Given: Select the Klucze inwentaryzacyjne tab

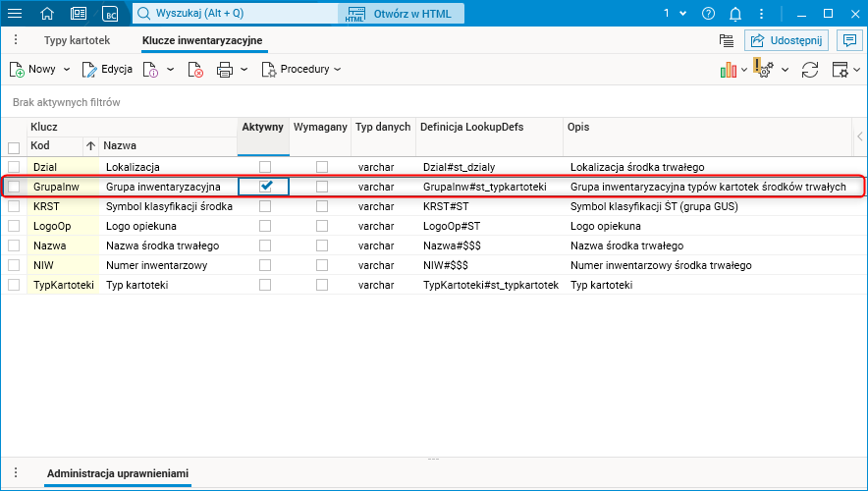Looking at the screenshot, I should pyautogui.click(x=202, y=40).
